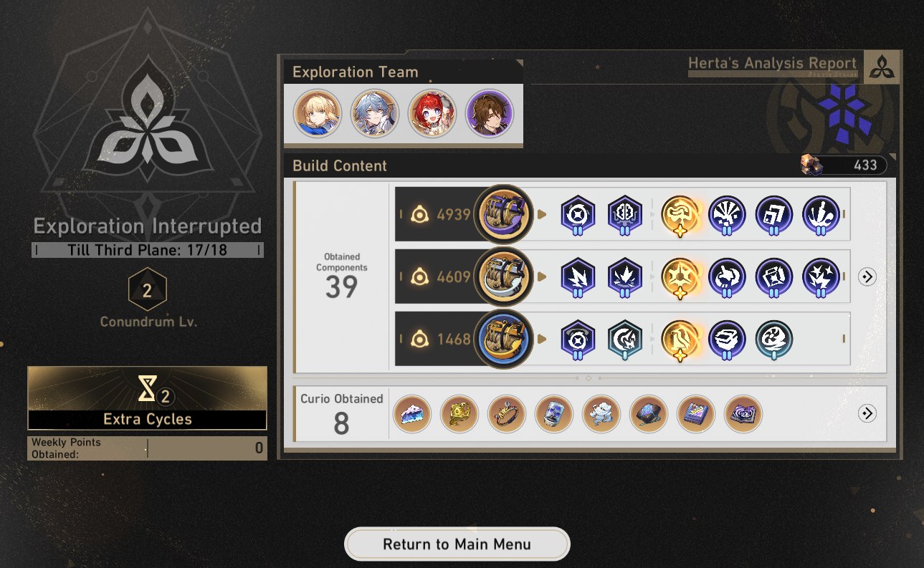Open Herta's Analysis Report link
Image resolution: width=924 pixels, height=568 pixels.
pyautogui.click(x=772, y=63)
